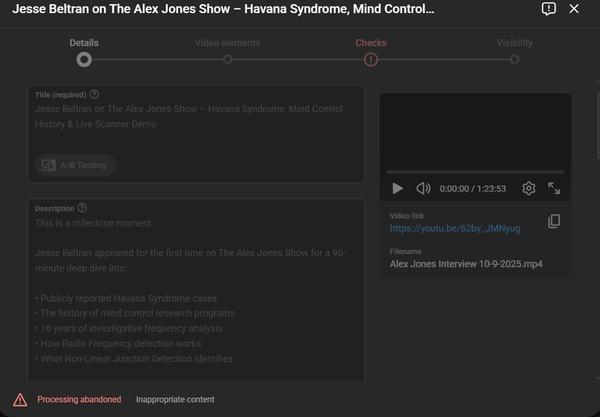Click the Title help question-mark icon

pos(94,95)
